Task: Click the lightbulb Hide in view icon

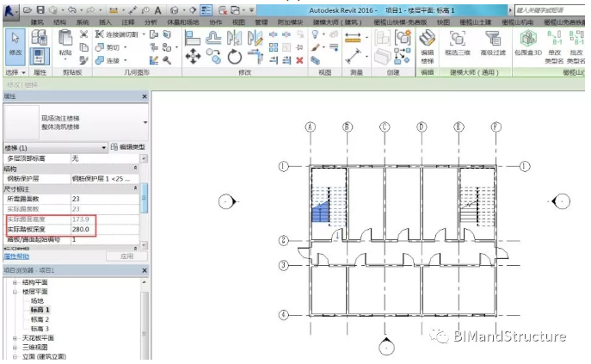Action: tap(315, 34)
